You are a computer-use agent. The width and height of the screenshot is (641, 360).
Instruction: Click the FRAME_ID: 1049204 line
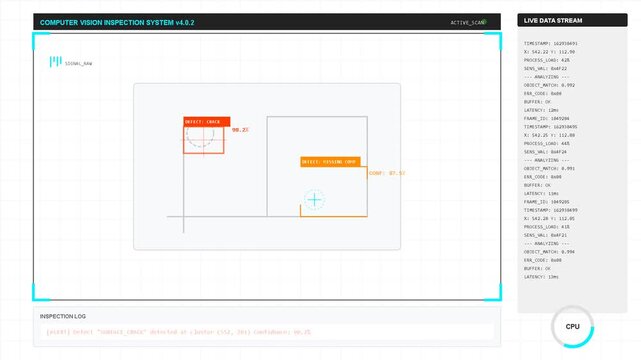[547, 119]
